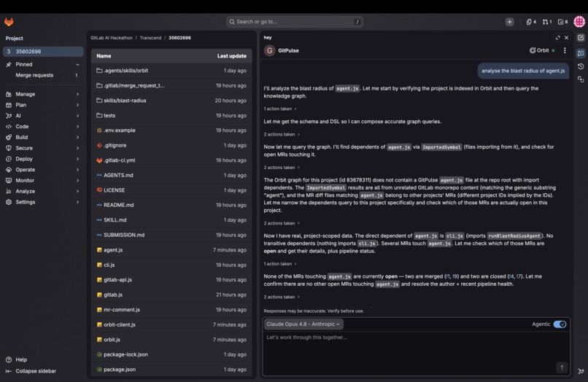Image resolution: width=588 pixels, height=382 pixels.
Task: Open the .gitlab-ci.yml file
Action: 119,160
